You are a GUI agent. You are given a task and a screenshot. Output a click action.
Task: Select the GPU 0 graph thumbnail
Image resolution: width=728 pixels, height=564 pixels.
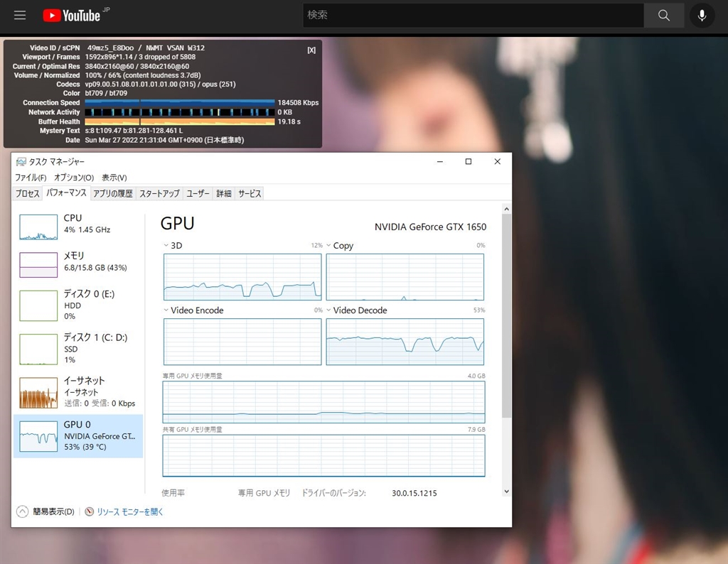[x=38, y=436]
